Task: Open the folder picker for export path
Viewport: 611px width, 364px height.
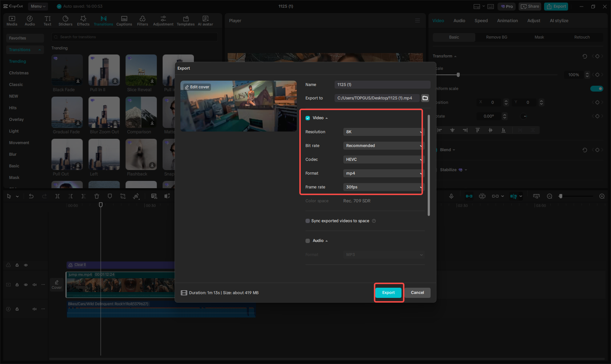Action: pyautogui.click(x=425, y=98)
